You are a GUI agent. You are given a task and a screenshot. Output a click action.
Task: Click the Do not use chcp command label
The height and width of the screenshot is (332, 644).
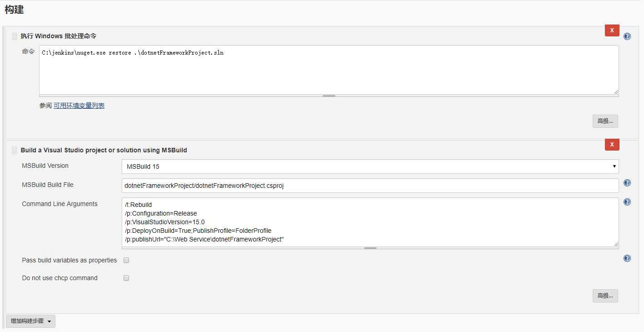point(59,278)
